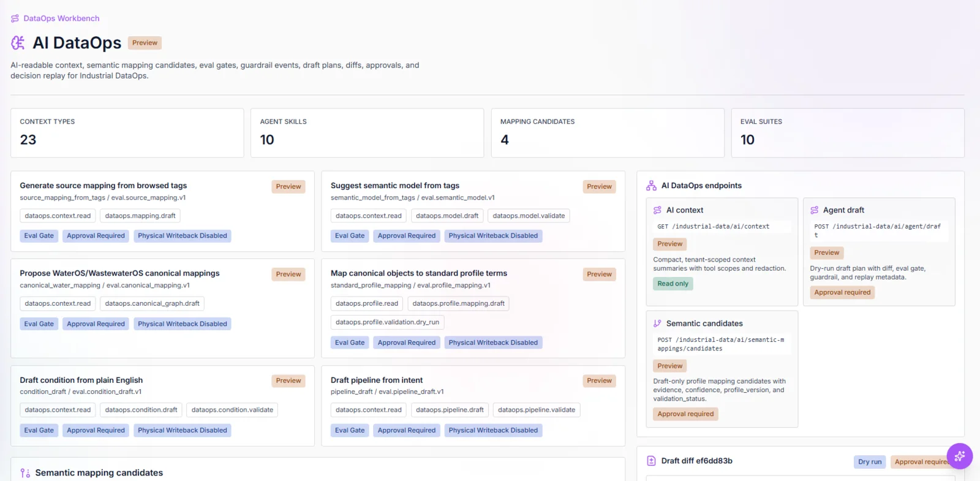Click source_mapping_from_tags / eval.source_mapping.v1 subtitle
This screenshot has height=481, width=980.
pos(102,198)
